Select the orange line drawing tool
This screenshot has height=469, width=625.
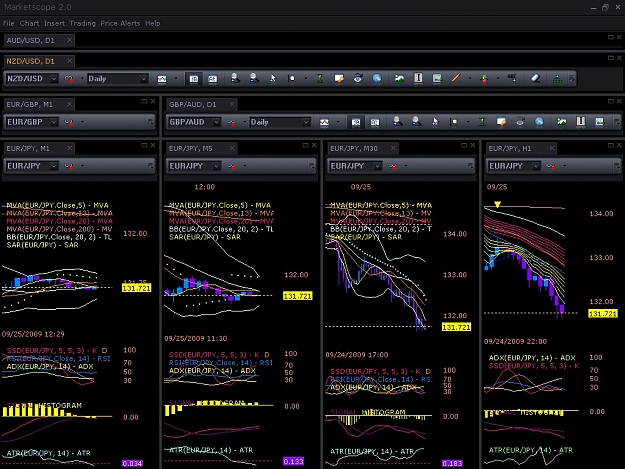pos(456,78)
